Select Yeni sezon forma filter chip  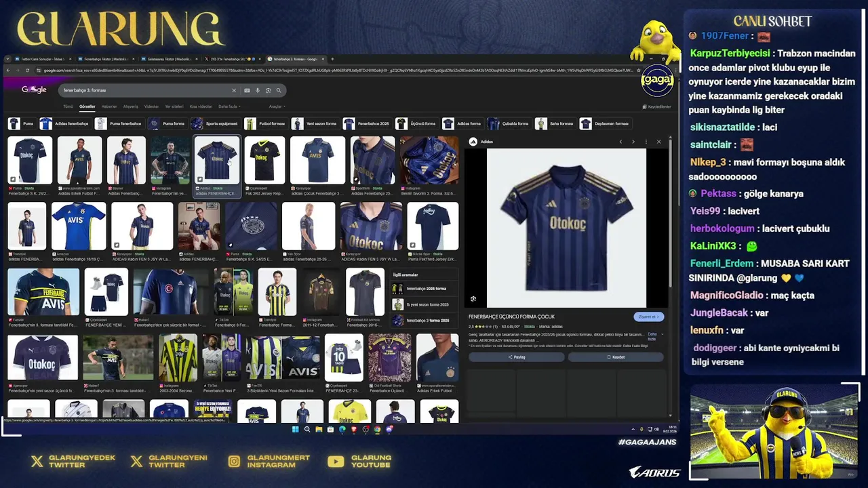tap(315, 123)
